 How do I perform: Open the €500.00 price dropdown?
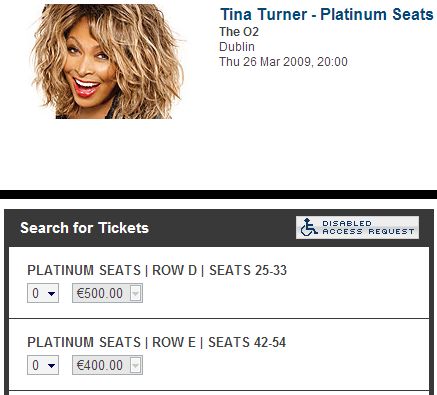[x=107, y=293]
